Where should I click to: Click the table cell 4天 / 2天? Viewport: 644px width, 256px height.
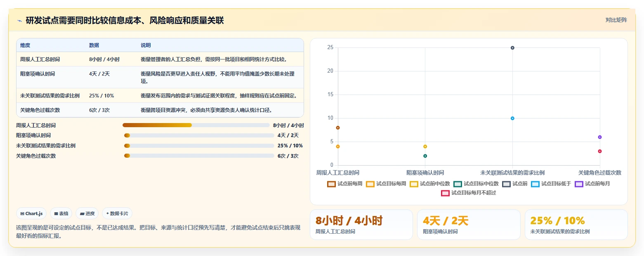(99, 74)
